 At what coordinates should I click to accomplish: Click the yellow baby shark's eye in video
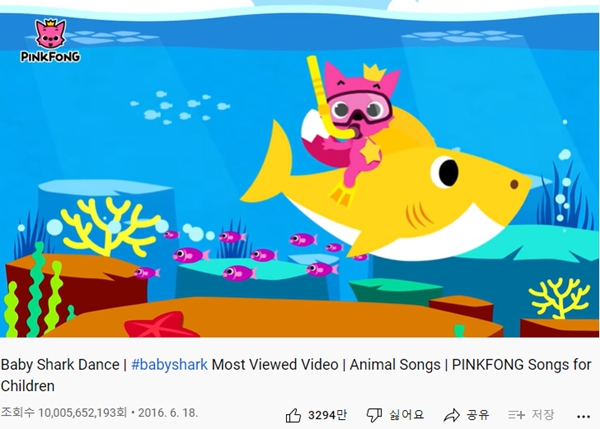[445, 172]
